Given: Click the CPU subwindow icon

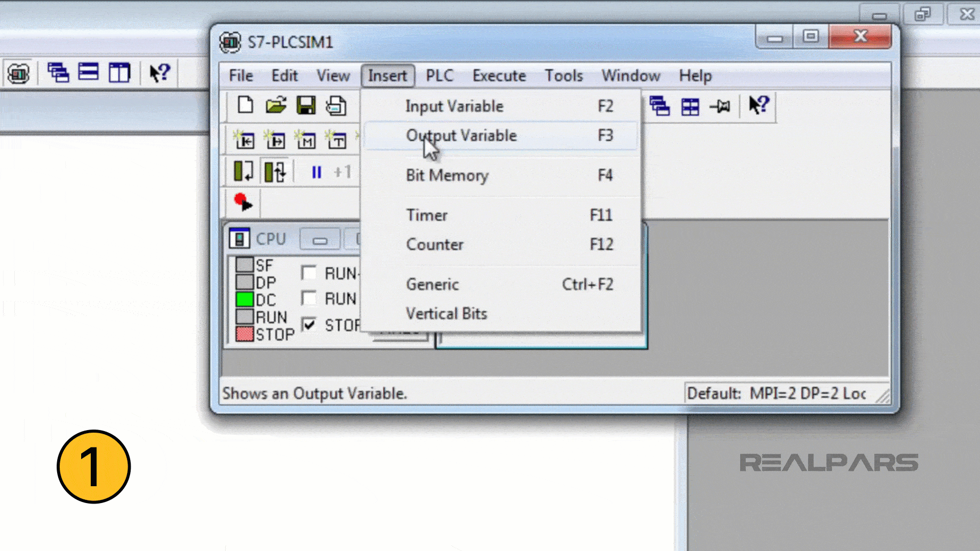Looking at the screenshot, I should tap(239, 238).
